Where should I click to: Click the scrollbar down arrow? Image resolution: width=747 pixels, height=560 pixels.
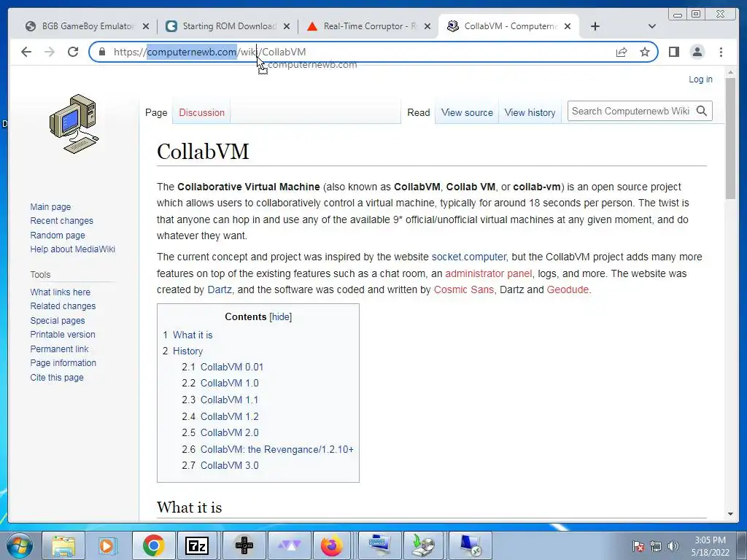coord(730,514)
